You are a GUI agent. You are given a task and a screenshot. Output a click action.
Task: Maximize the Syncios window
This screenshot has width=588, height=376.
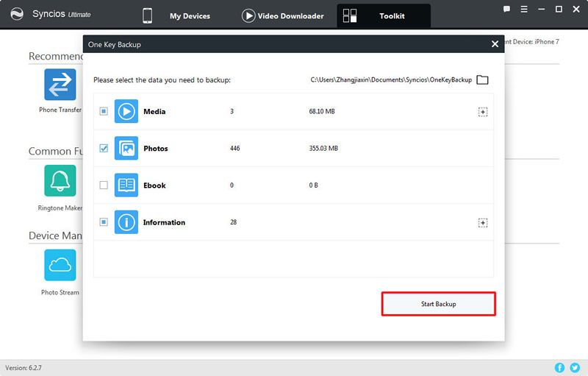tap(559, 9)
